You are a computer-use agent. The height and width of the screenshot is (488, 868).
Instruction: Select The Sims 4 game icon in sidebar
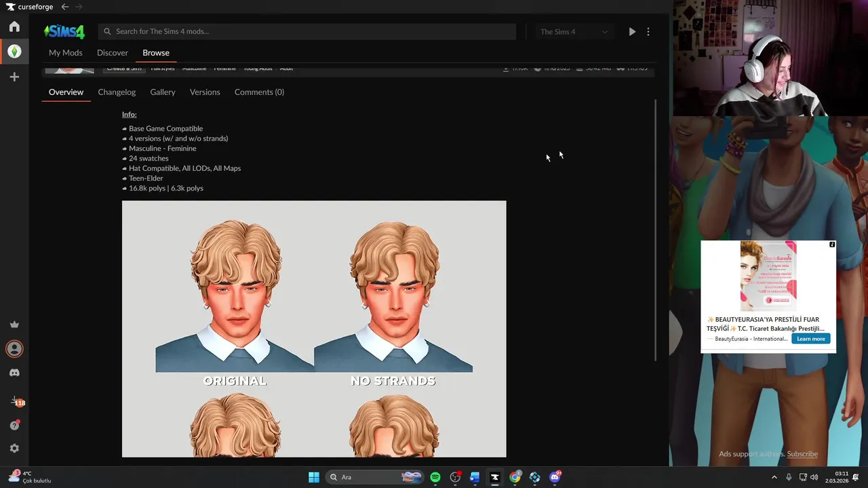(14, 52)
